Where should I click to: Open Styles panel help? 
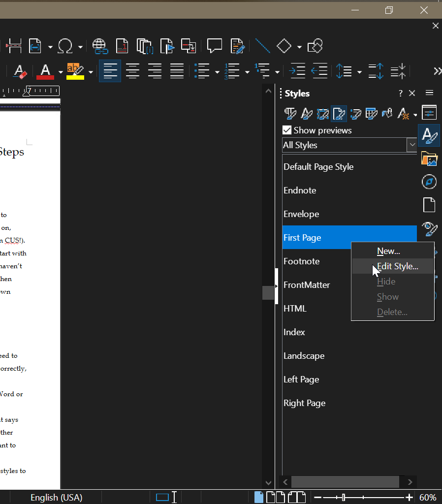[401, 93]
